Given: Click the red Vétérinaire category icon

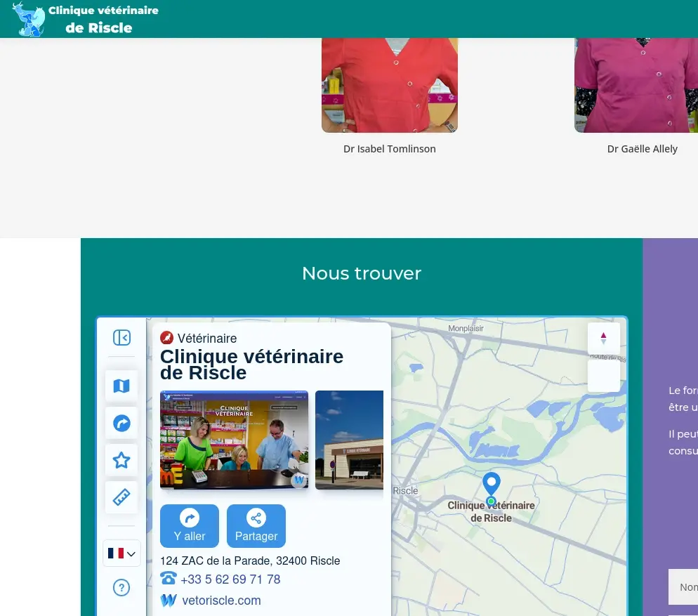Looking at the screenshot, I should 166,339.
